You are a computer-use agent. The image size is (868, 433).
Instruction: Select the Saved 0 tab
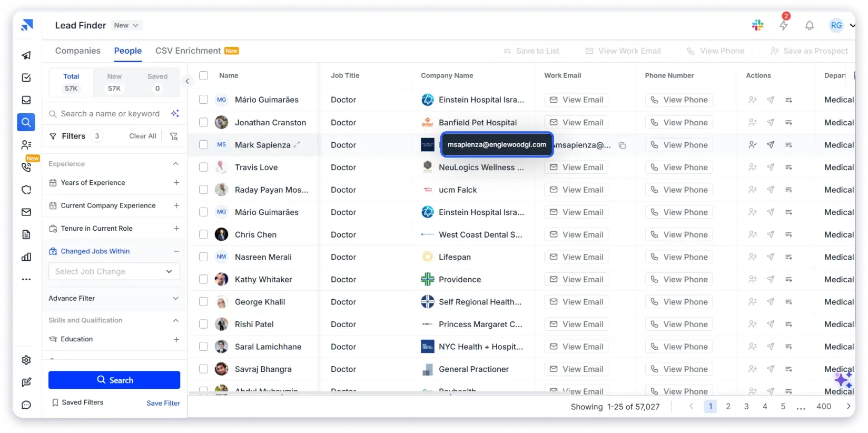pyautogui.click(x=157, y=83)
